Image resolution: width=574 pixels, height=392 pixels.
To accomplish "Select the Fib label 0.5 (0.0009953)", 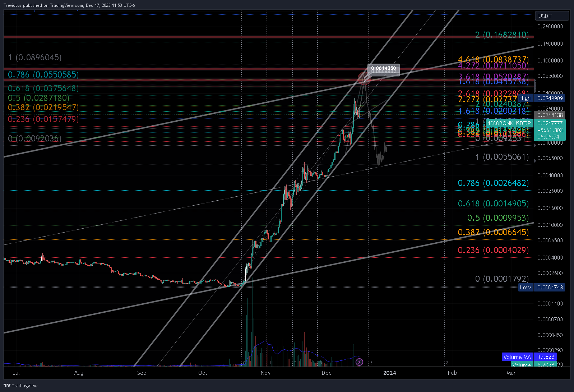I will [x=498, y=218].
